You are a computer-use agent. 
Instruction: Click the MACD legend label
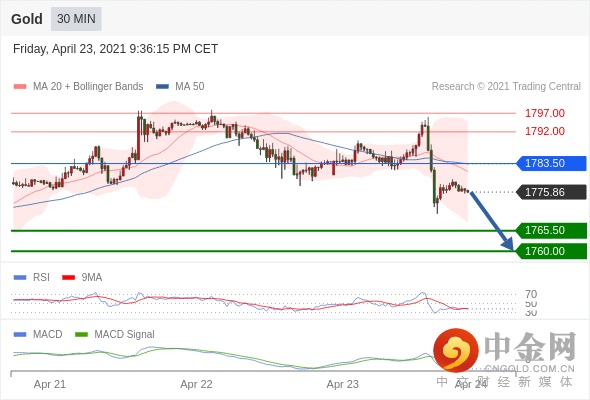[x=48, y=334]
